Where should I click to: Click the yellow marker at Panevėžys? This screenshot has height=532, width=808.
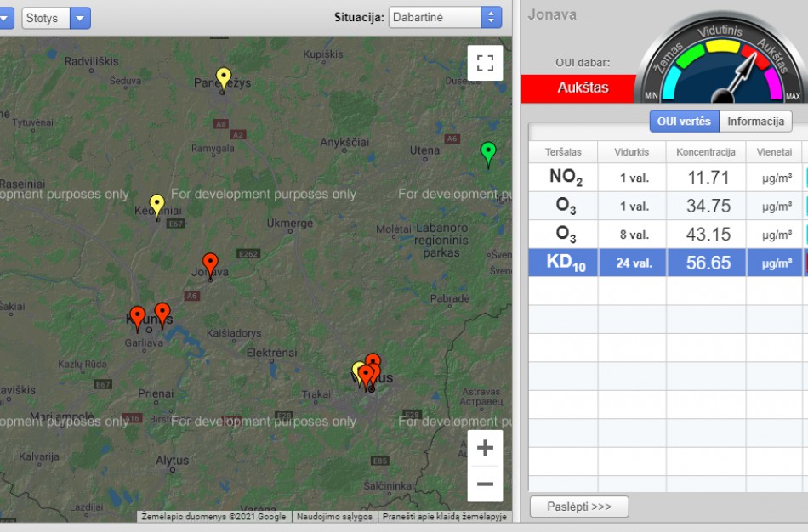click(x=223, y=78)
